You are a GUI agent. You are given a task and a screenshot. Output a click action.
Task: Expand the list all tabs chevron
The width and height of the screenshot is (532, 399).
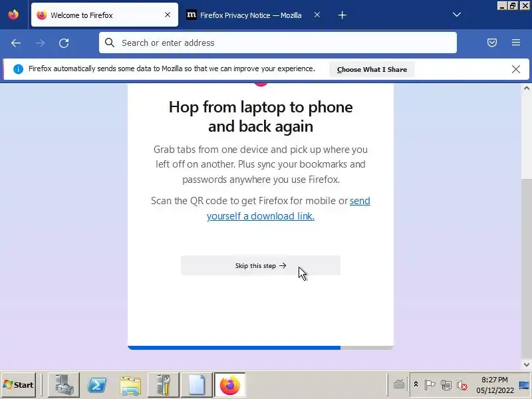coord(457,15)
